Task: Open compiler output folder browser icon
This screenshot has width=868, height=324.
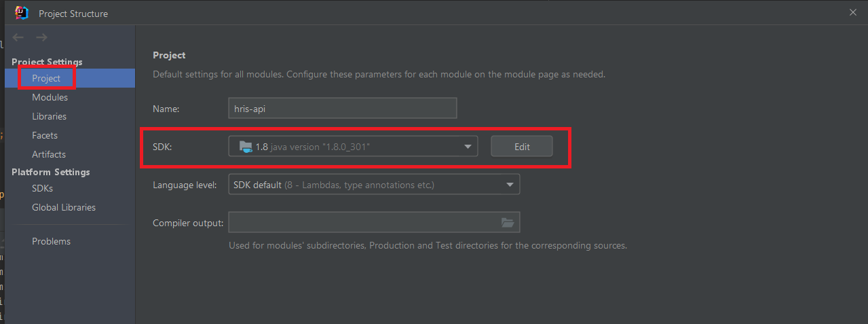Action: [508, 222]
